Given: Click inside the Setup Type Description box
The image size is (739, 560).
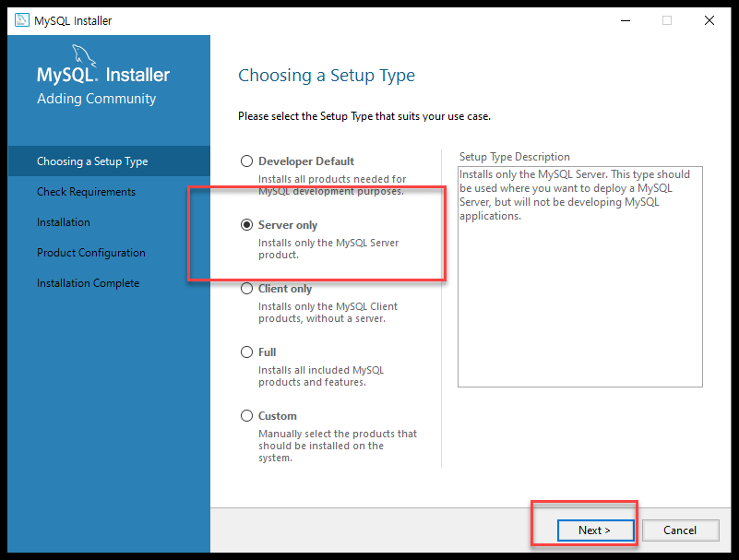Looking at the screenshot, I should pos(580,277).
